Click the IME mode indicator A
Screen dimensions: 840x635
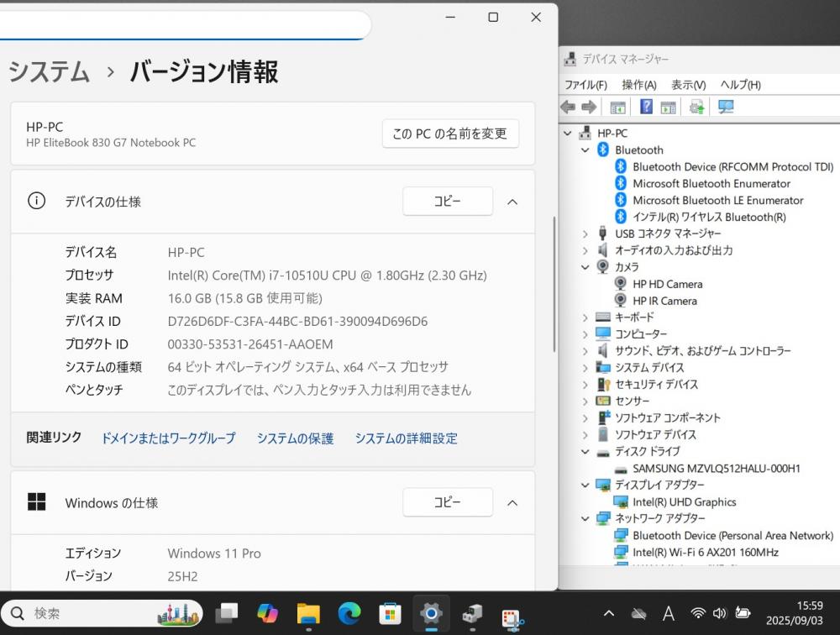(x=668, y=613)
